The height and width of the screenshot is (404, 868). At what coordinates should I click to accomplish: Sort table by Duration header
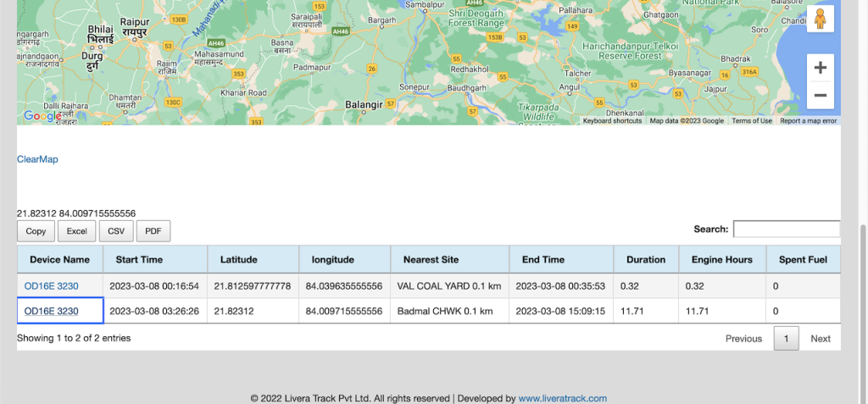pyautogui.click(x=646, y=260)
